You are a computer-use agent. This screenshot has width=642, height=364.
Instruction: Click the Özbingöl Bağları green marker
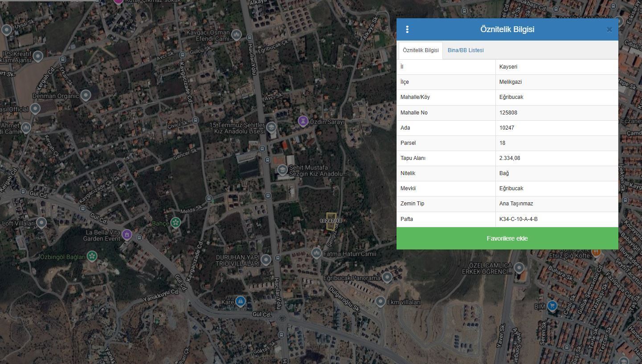(x=92, y=256)
